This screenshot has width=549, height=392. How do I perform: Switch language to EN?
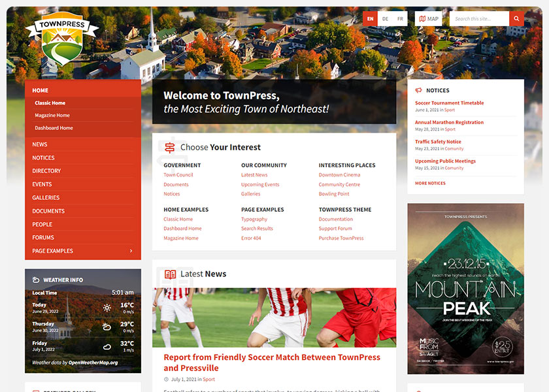click(x=370, y=18)
